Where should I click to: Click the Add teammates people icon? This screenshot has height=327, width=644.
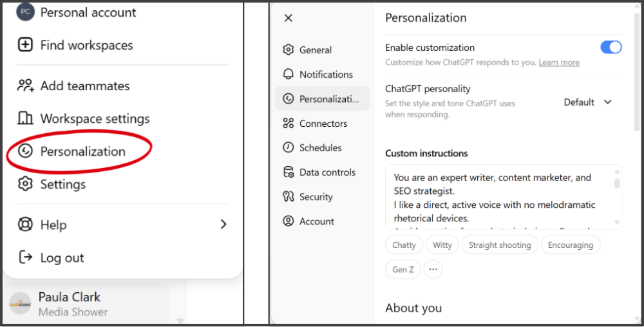point(25,86)
